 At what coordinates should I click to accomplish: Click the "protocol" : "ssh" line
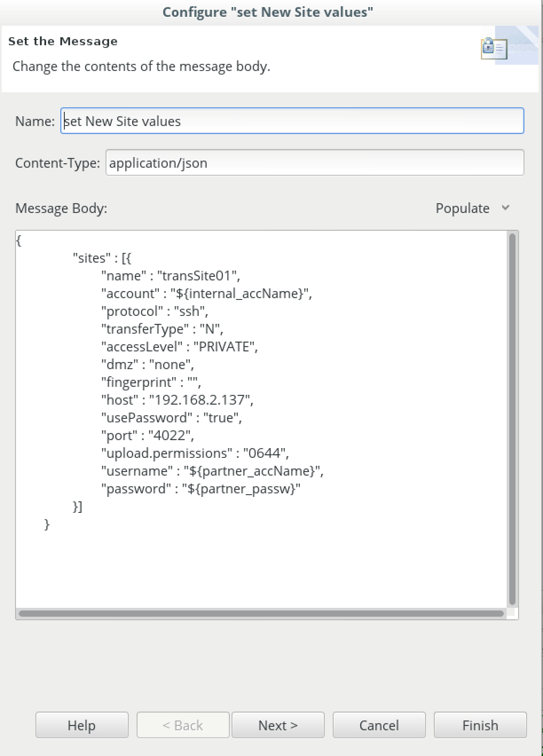(x=155, y=311)
